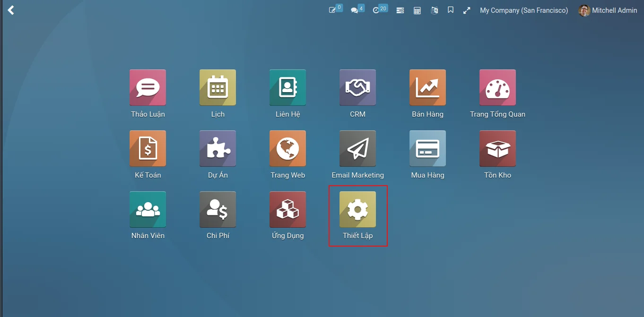Toggle fullscreen with the expand arrows icon
Image resolution: width=644 pixels, height=317 pixels.
click(467, 10)
